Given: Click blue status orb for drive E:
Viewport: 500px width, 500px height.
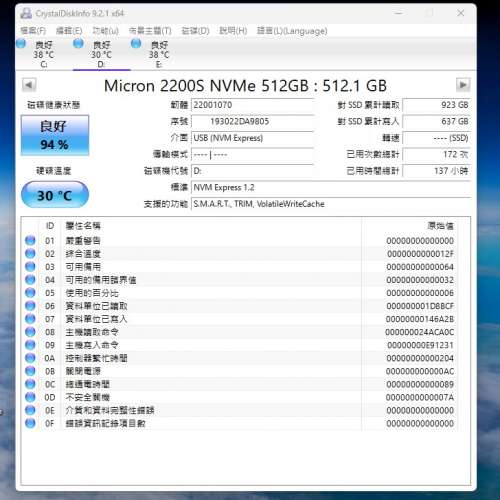Looking at the screenshot, I should pyautogui.click(x=136, y=43).
